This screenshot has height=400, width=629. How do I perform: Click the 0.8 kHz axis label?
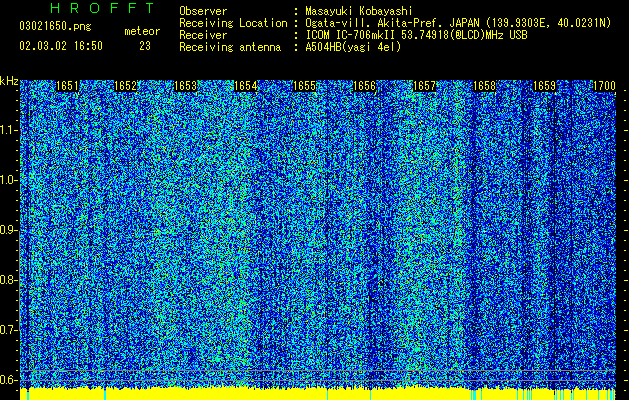[8, 280]
